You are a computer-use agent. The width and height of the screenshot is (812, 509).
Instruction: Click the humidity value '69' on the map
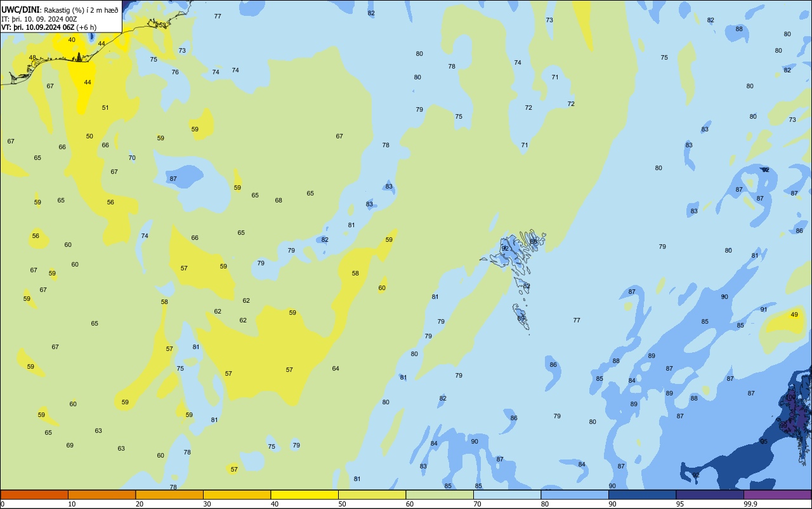tap(70, 446)
